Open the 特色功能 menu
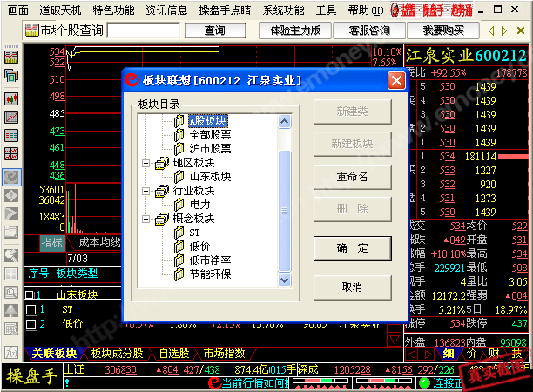 pos(113,10)
